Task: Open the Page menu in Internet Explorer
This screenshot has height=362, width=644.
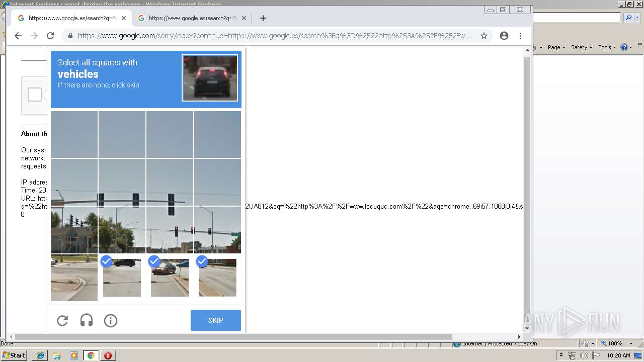Action: click(556, 47)
